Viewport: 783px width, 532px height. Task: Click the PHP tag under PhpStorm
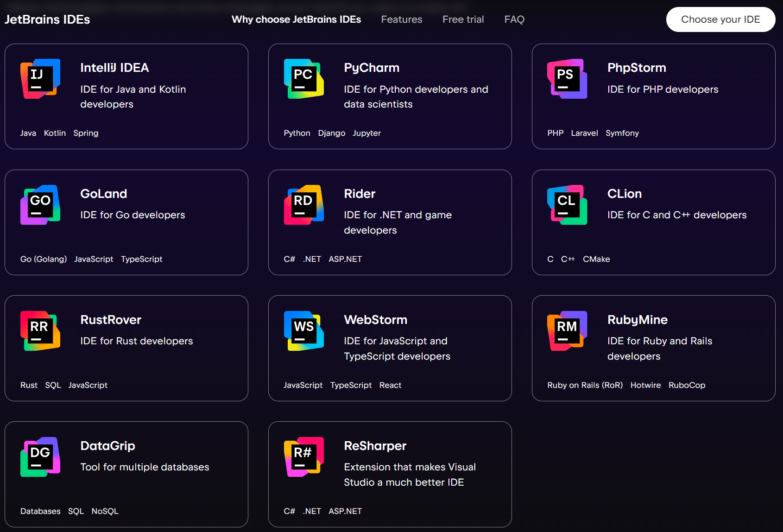click(556, 133)
